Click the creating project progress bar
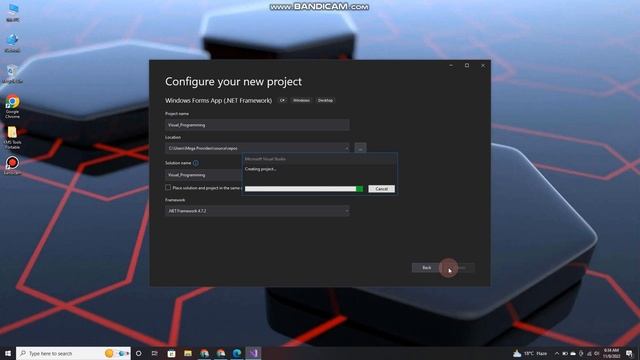Viewport: 640px width, 360px height. pos(304,189)
